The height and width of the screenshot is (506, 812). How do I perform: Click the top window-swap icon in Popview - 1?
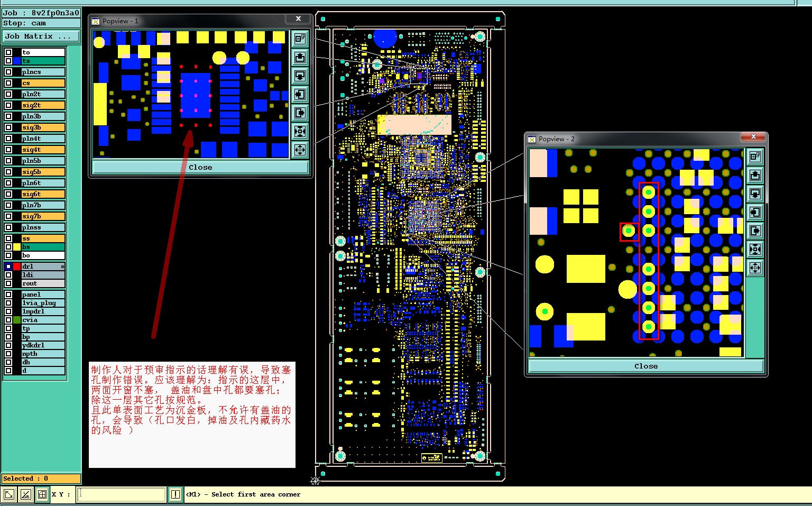point(300,39)
